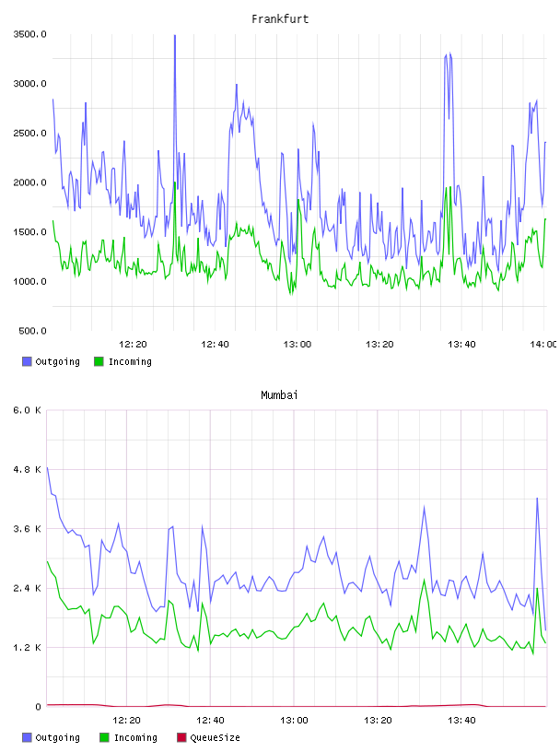
Task: Click the 13:00 time label on Frankfurt chart
Action: (x=297, y=345)
